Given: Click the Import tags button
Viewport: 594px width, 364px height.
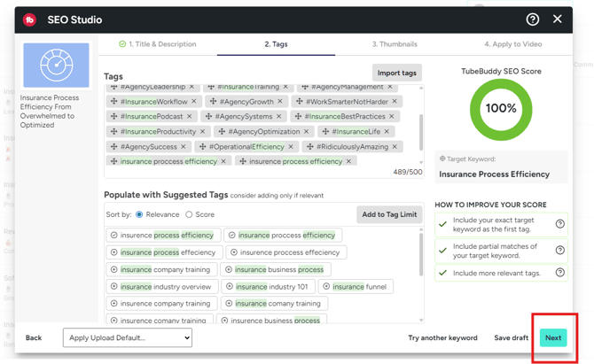Looking at the screenshot, I should pyautogui.click(x=396, y=73).
